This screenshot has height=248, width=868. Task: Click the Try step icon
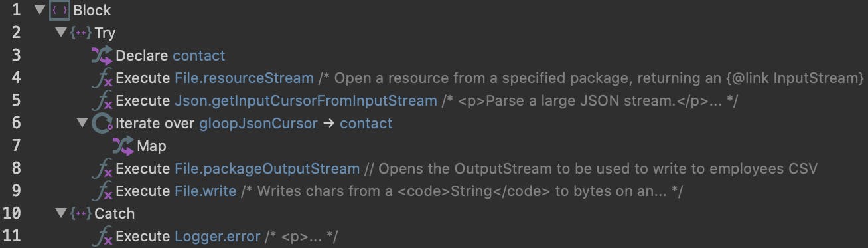pyautogui.click(x=81, y=33)
